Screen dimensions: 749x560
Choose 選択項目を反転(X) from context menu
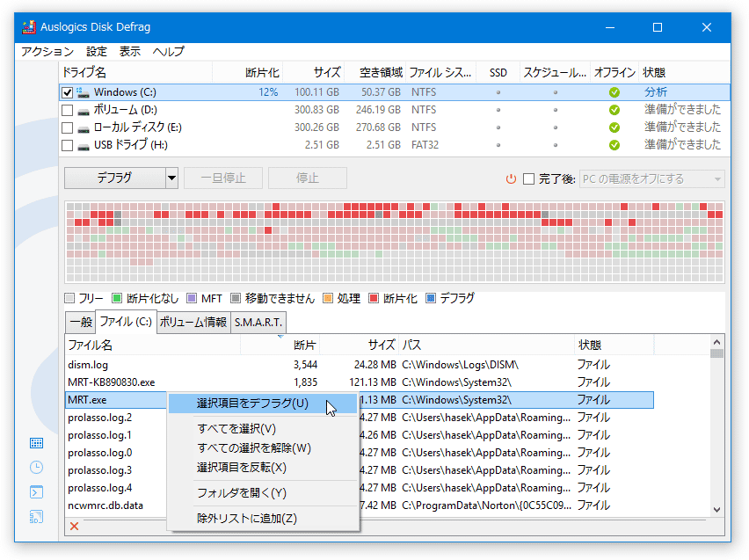[x=263, y=468]
